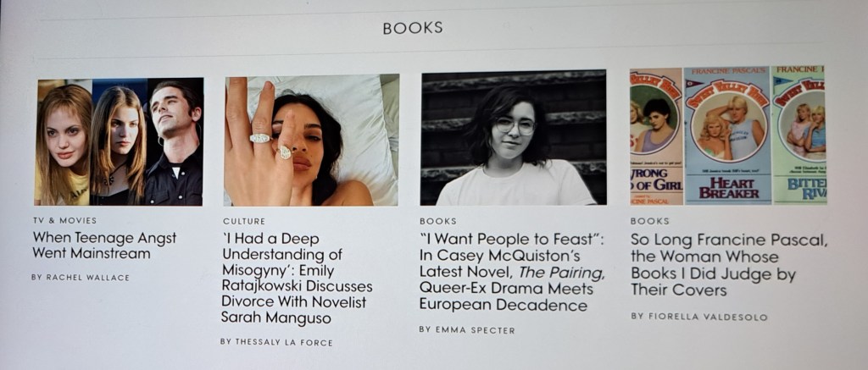This screenshot has height=370, width=868.
Task: Open 'When Teenage Angst Went Mainstream' headline
Action: pyautogui.click(x=104, y=246)
